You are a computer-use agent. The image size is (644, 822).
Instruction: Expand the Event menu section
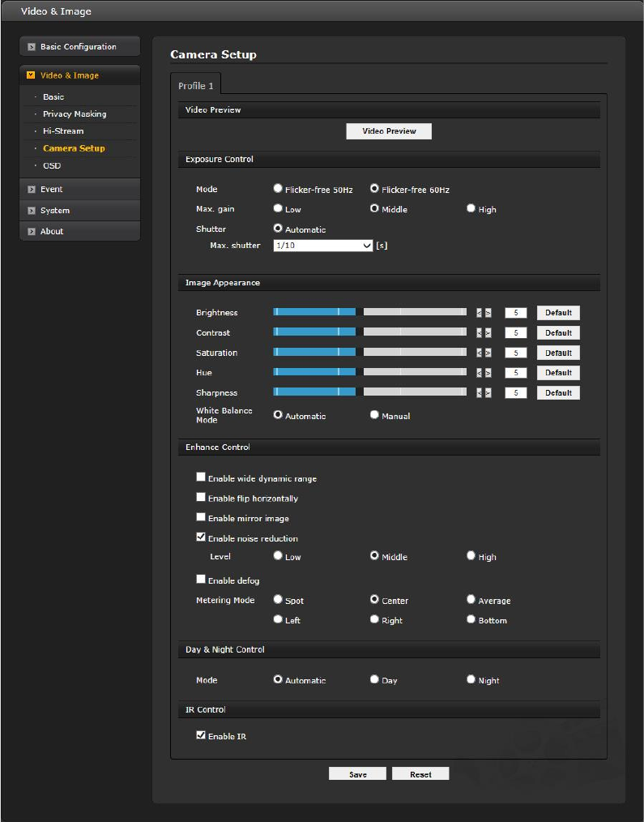pyautogui.click(x=79, y=189)
